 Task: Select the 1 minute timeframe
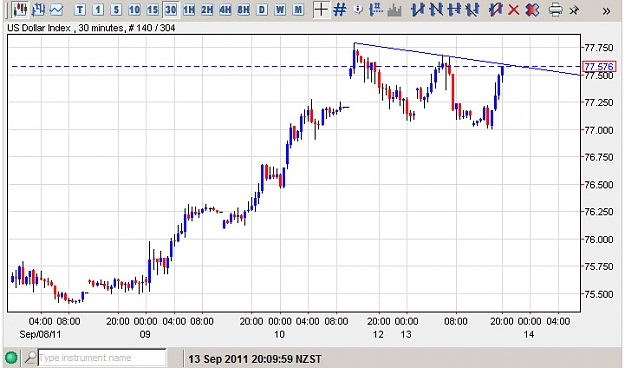tap(98, 10)
